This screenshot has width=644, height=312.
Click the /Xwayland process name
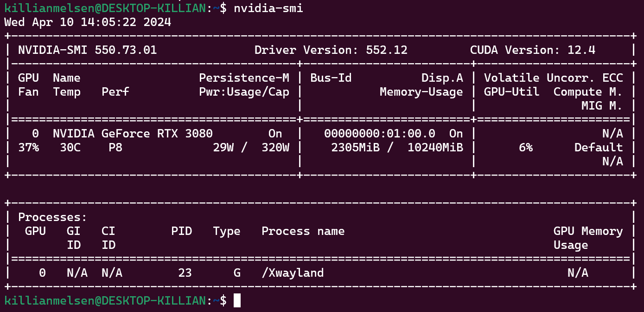tap(293, 273)
